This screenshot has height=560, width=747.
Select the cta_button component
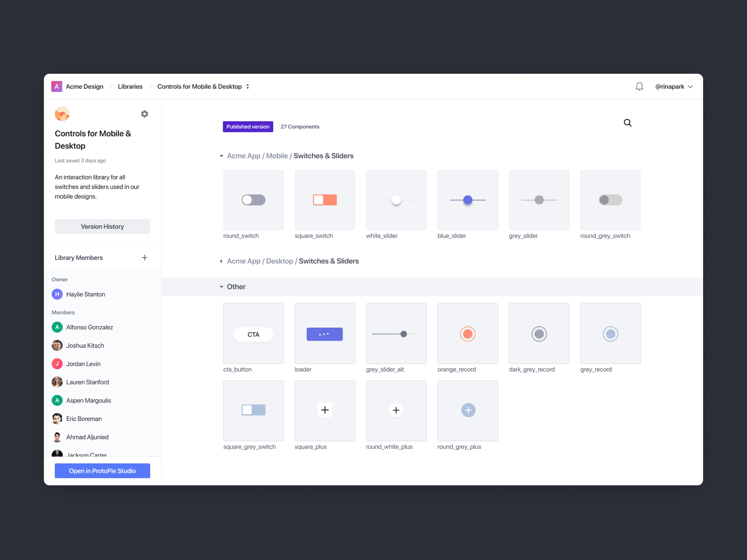click(254, 334)
